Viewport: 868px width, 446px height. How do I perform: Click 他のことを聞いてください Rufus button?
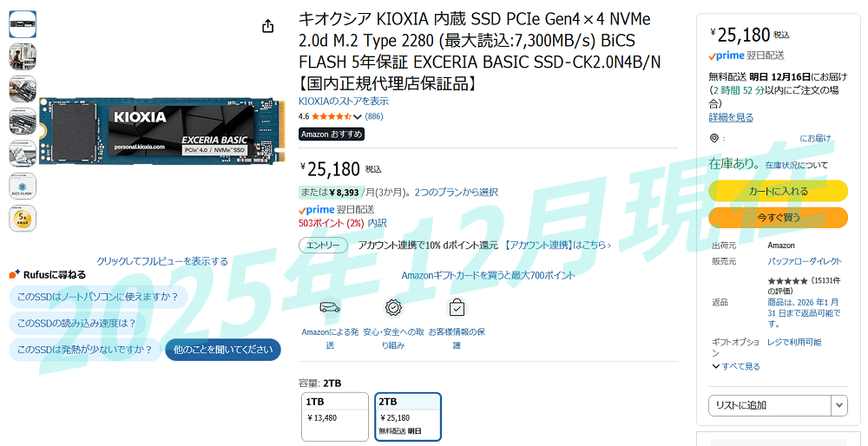(x=222, y=350)
